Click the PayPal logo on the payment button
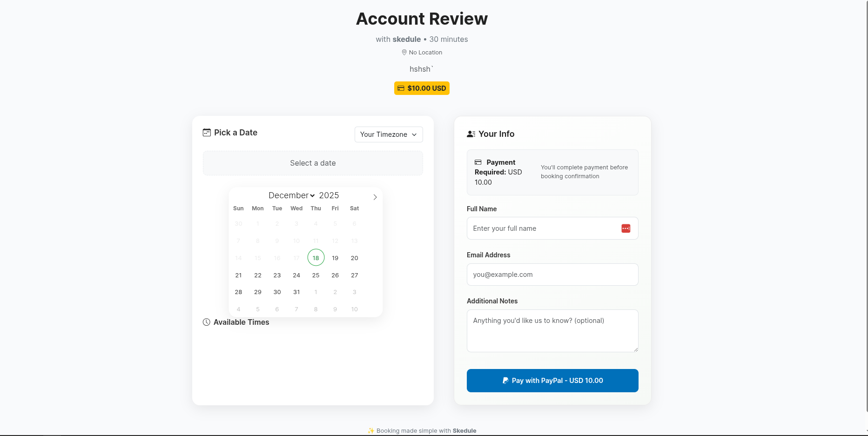Screen dimensions: 868x436 pyautogui.click(x=505, y=380)
